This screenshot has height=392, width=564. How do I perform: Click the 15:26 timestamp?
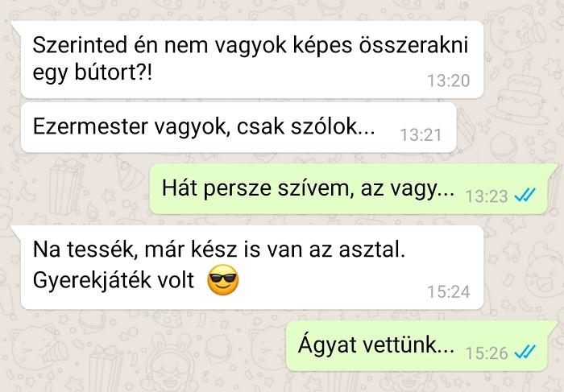click(x=487, y=353)
